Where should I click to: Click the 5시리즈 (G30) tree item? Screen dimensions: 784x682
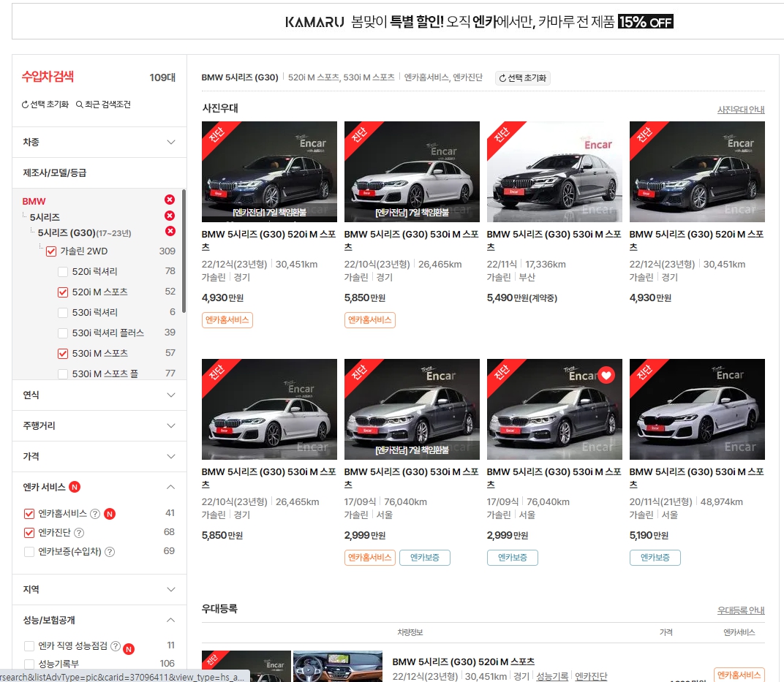click(x=84, y=233)
